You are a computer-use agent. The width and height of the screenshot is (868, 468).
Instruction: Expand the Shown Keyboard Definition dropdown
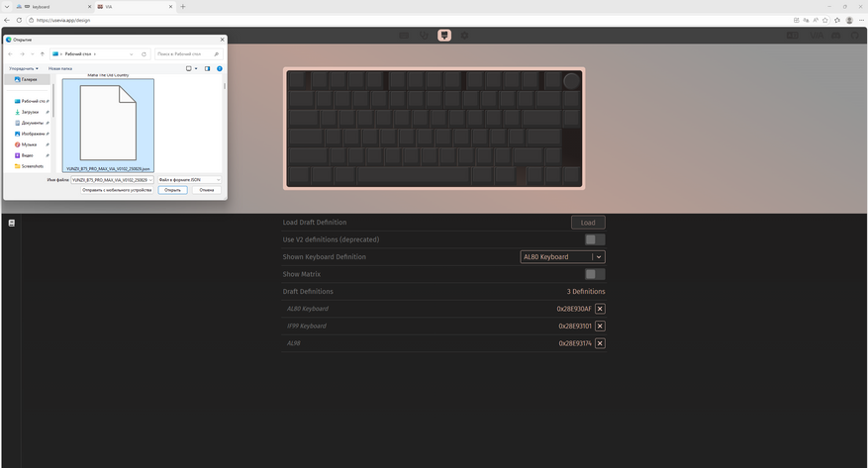coord(562,256)
